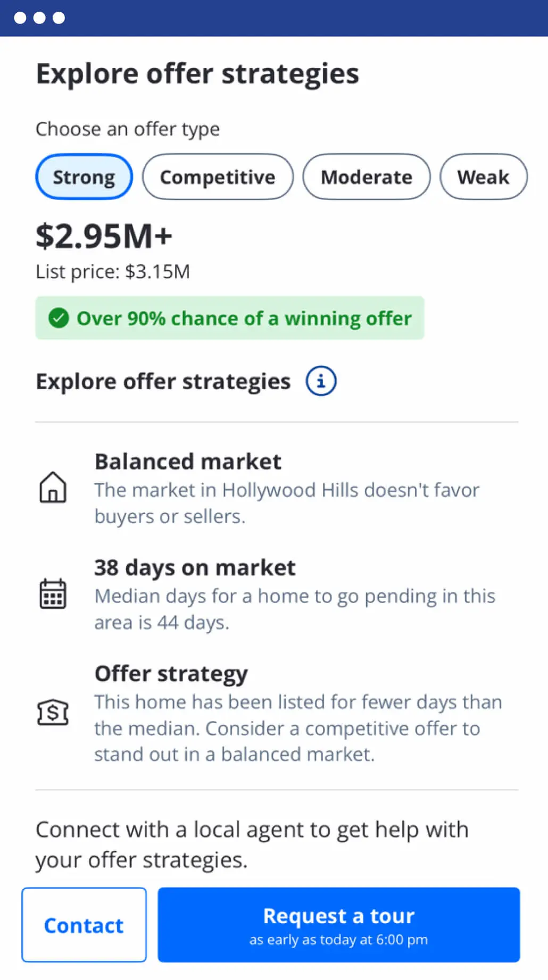Click the info icon beside Explore offer strategies
The image size is (548, 980).
[x=321, y=381]
